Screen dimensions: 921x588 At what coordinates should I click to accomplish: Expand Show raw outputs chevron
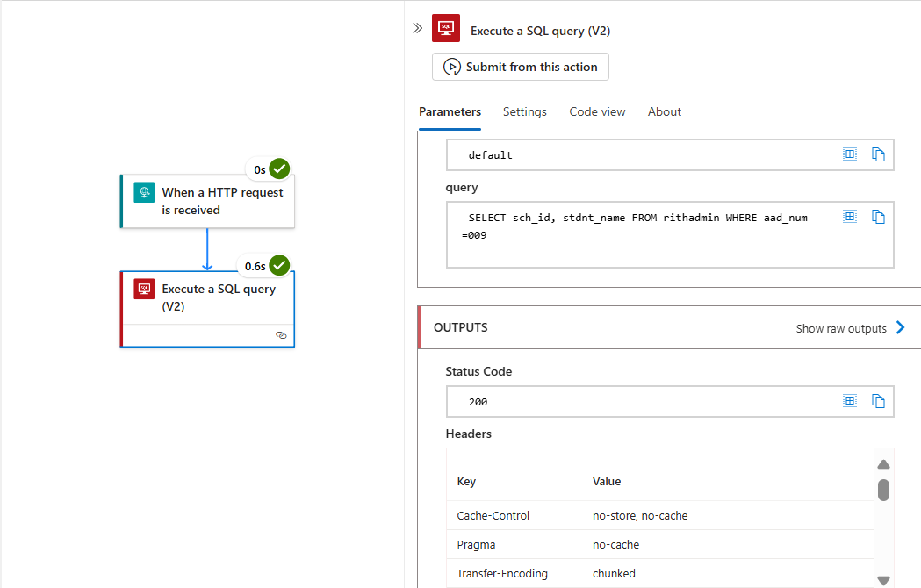click(x=901, y=327)
